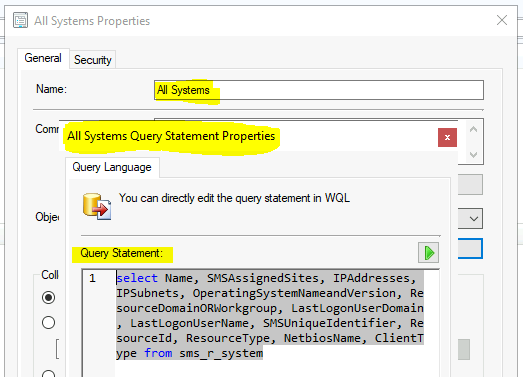Select the General tab
The height and width of the screenshot is (377, 523).
pyautogui.click(x=43, y=58)
